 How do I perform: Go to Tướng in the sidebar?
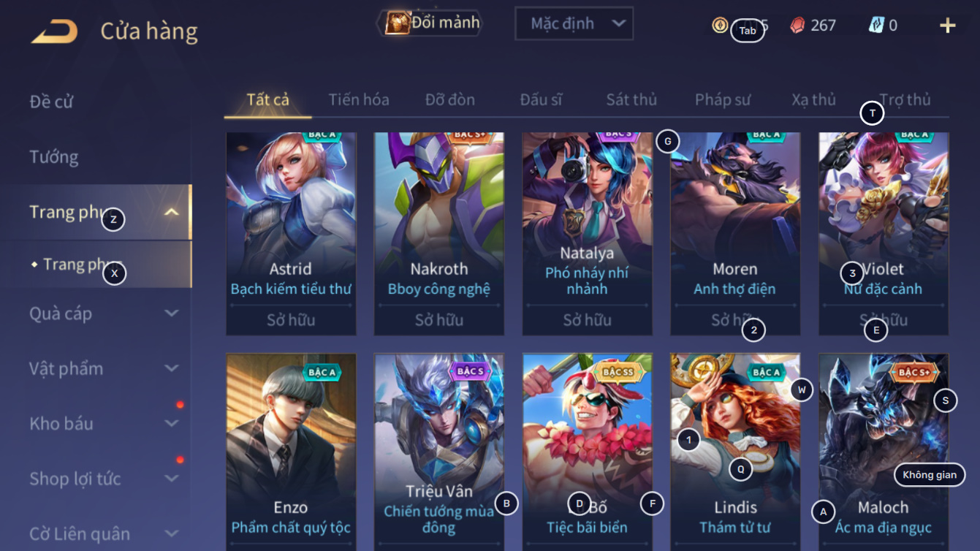click(x=54, y=157)
